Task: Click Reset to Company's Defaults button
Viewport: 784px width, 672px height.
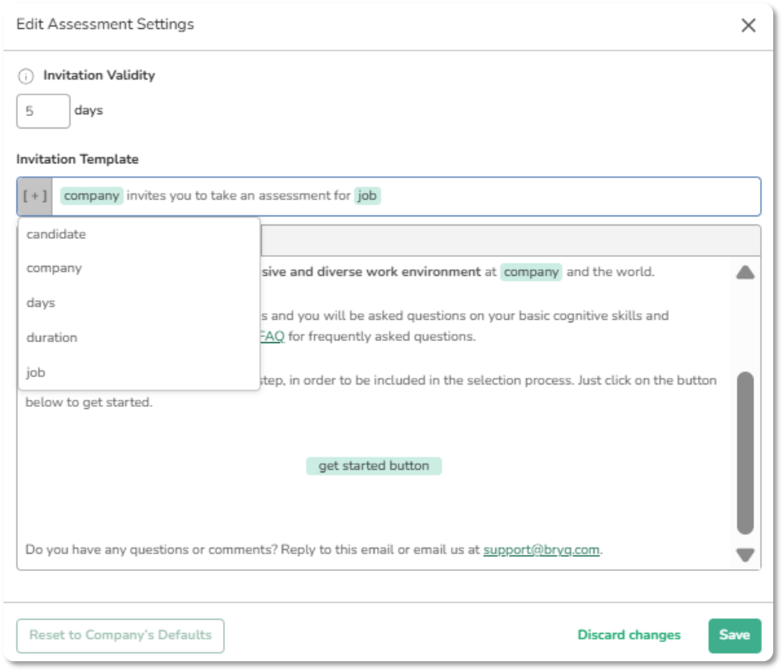Action: click(120, 636)
